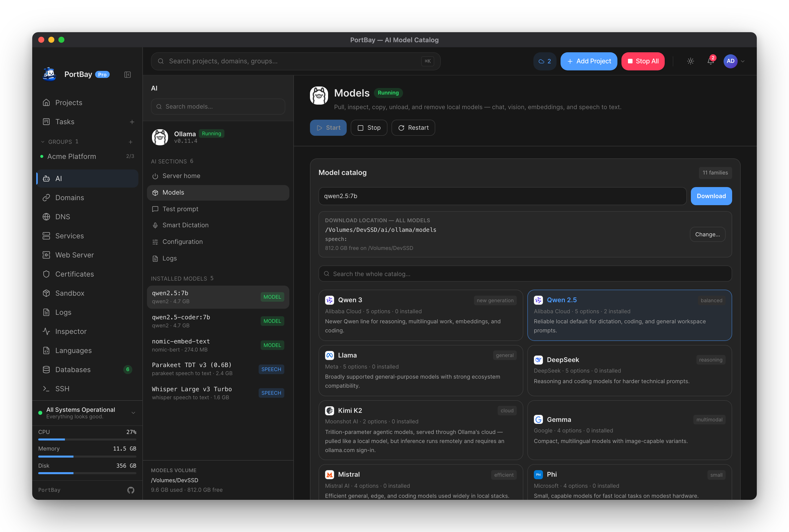Image resolution: width=789 pixels, height=532 pixels.
Task: Restart the Ollama server
Action: (413, 127)
